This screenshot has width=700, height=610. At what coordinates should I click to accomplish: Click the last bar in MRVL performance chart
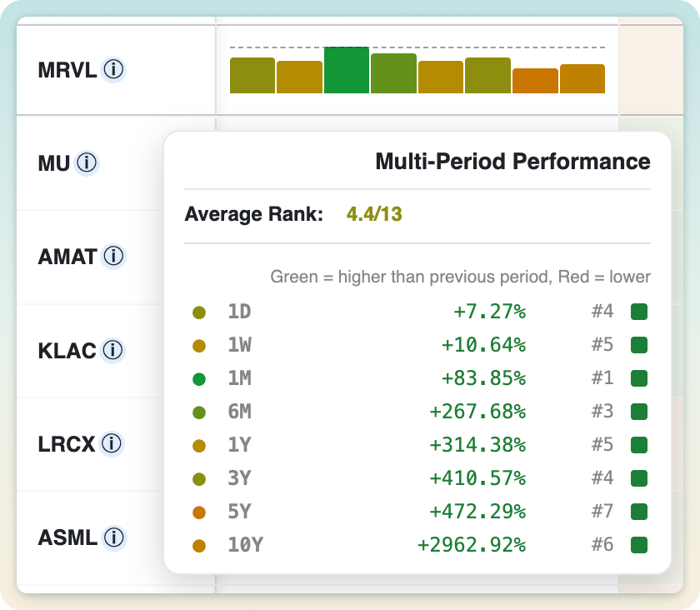point(582,79)
